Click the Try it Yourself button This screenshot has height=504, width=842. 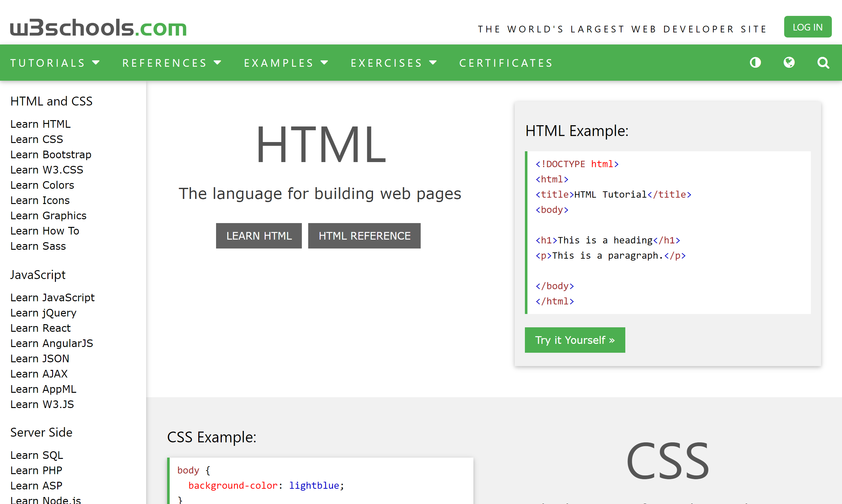point(575,340)
